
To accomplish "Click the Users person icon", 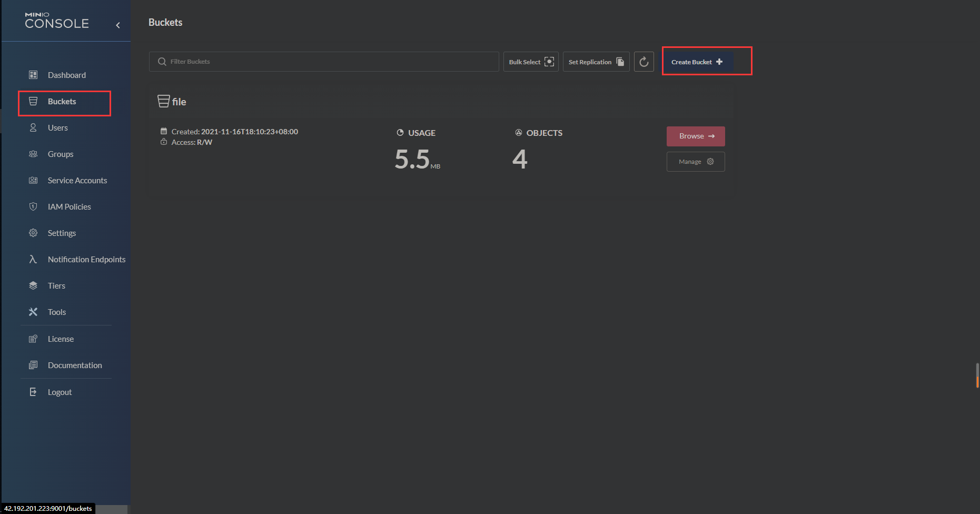I will pyautogui.click(x=33, y=128).
